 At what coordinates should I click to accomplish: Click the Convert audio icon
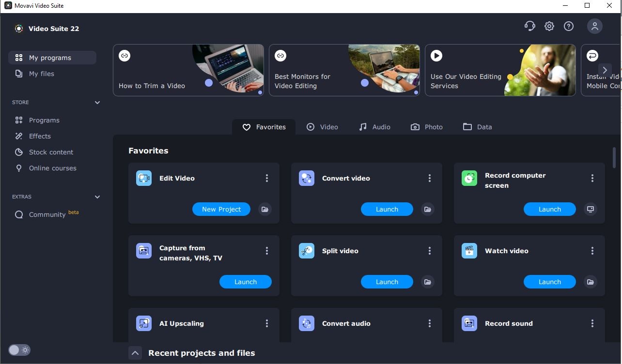pos(307,323)
